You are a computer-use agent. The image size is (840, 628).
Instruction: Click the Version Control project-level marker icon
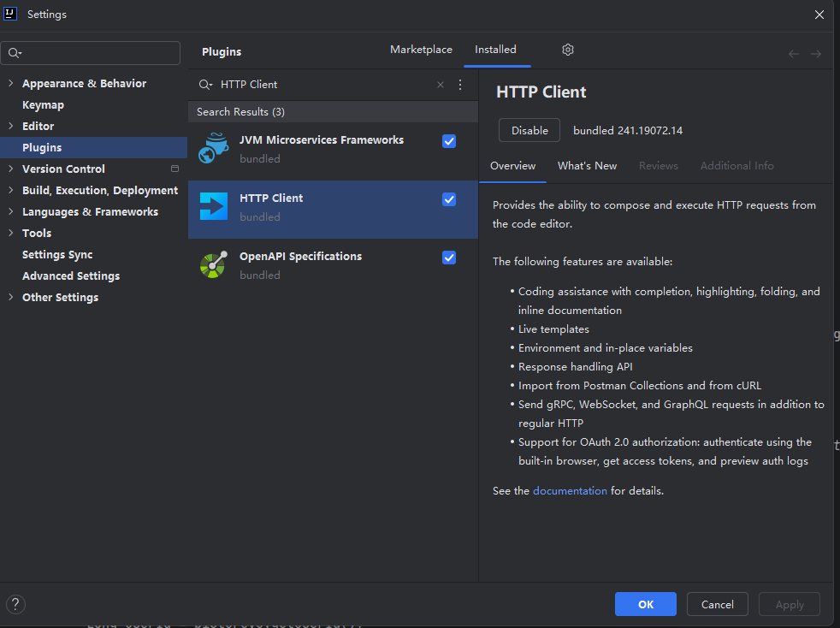175,169
